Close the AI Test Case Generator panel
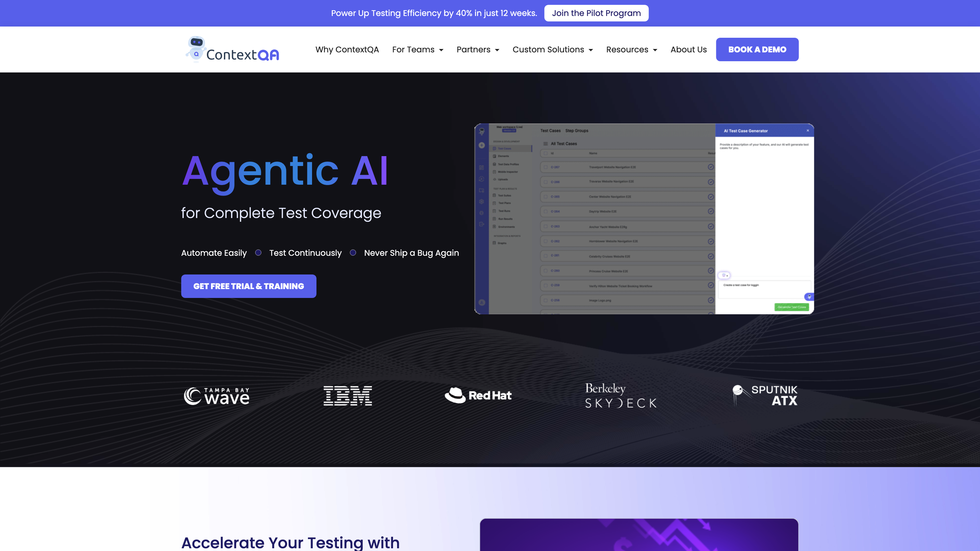The width and height of the screenshot is (980, 551). point(808,130)
